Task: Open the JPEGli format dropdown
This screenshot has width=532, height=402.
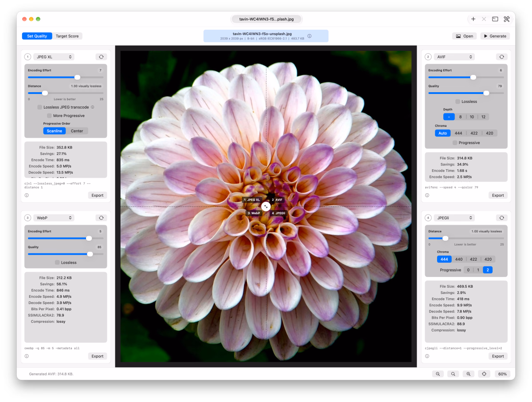Action: [454, 218]
